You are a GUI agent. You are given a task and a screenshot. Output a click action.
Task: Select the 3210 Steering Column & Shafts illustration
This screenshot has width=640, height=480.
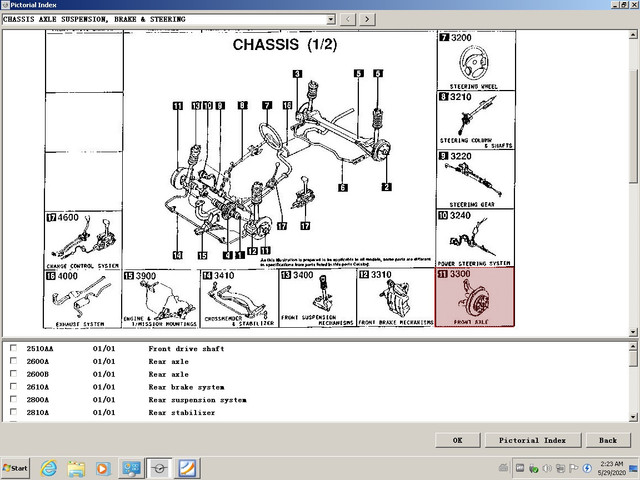(476, 120)
